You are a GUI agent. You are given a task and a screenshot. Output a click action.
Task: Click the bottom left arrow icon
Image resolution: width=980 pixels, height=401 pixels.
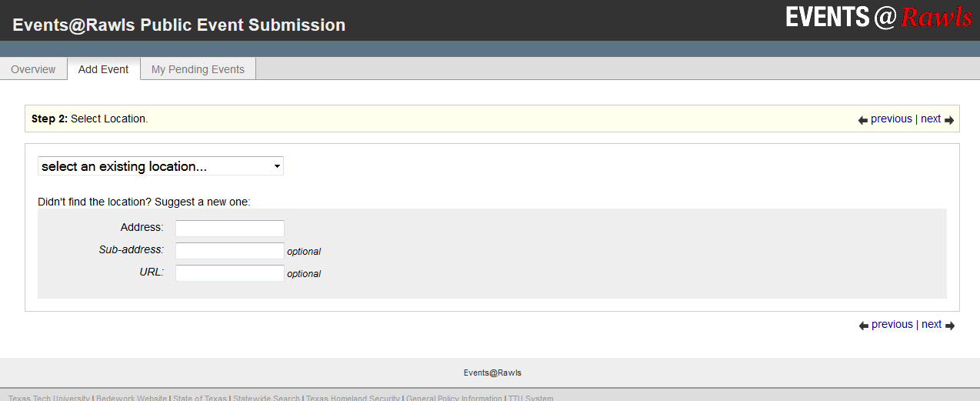point(864,326)
